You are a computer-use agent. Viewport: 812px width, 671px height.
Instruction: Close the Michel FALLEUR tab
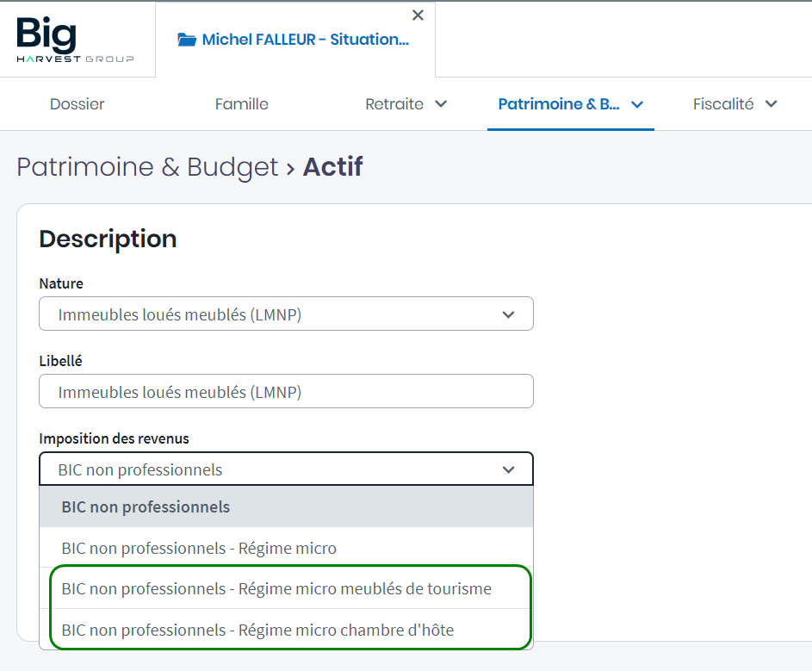(x=418, y=16)
